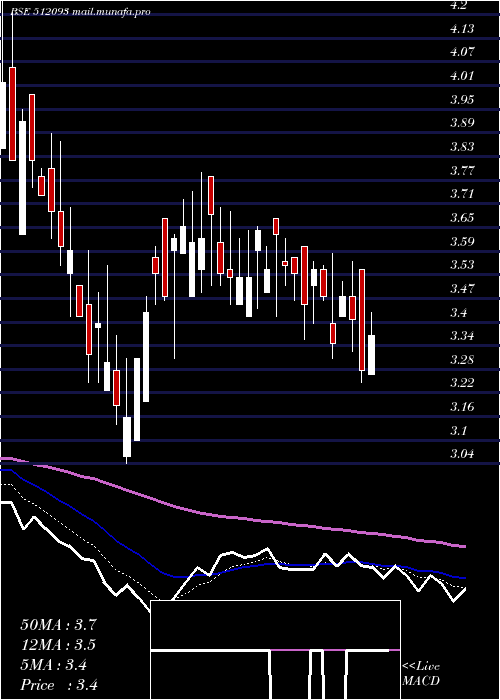Select the 3.65 price level label
500x700 pixels.
tap(462, 218)
